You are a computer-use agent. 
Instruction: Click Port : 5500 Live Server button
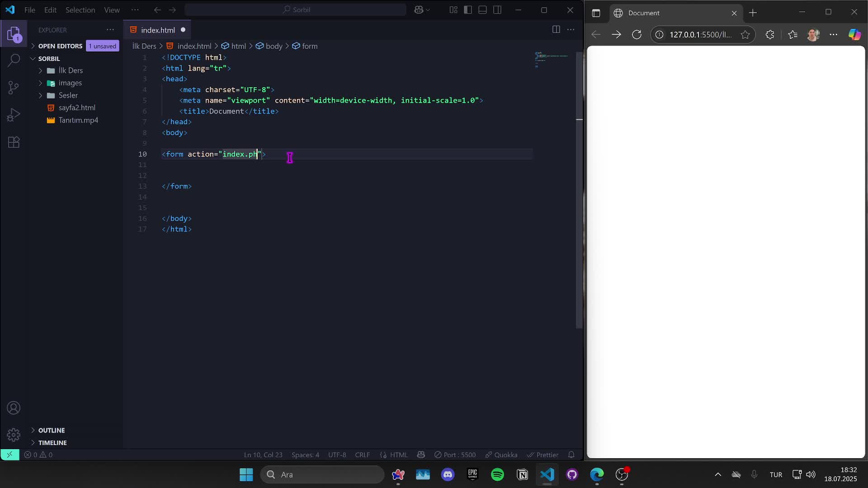[455, 455]
